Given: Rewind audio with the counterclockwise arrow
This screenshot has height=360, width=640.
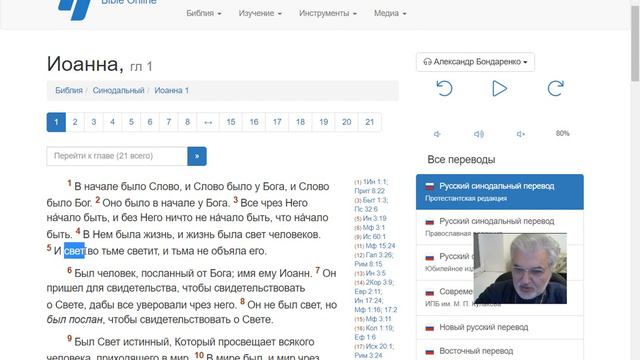Looking at the screenshot, I should [444, 88].
